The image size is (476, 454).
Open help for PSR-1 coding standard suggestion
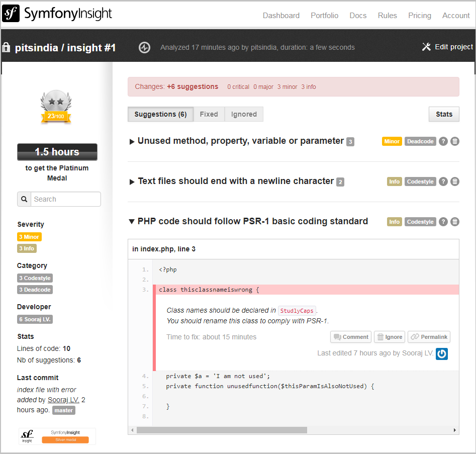443,222
